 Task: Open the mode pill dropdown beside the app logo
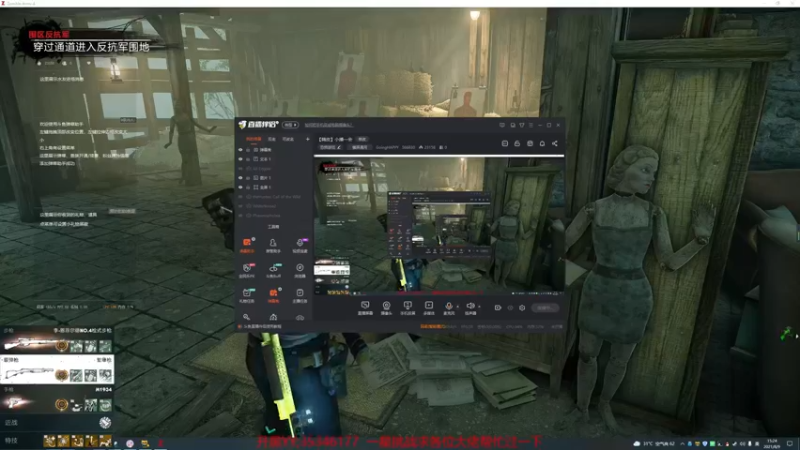290,124
